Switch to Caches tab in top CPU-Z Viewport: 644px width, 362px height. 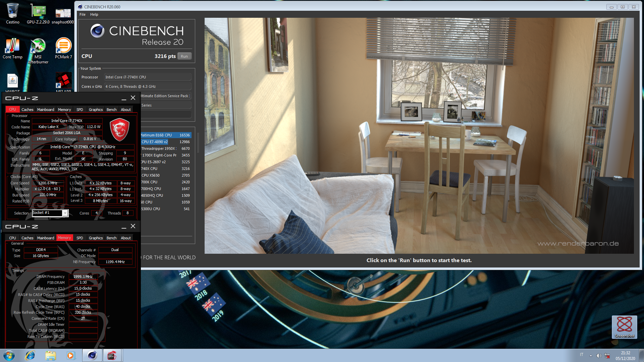pyautogui.click(x=28, y=110)
